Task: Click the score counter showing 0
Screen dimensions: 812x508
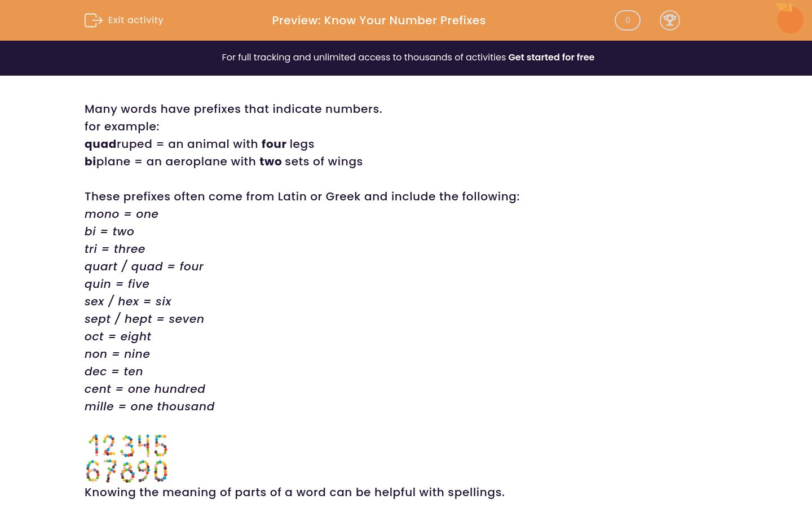Action: 627,20
